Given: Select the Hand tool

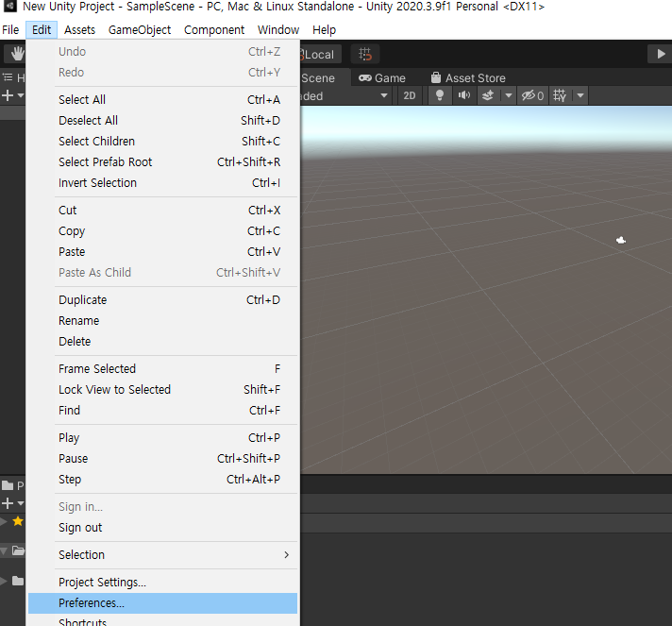Looking at the screenshot, I should click(x=17, y=54).
